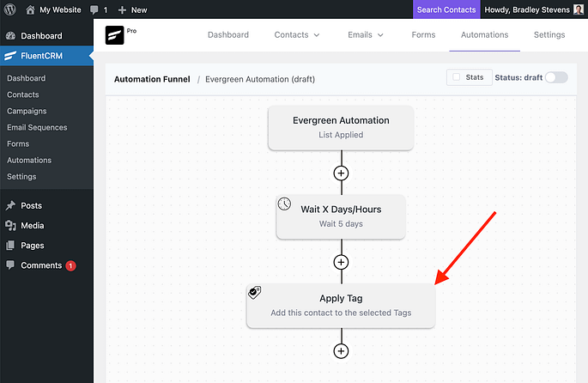Click the FluentCRM Pro logo
Viewport: 588px width, 383px height.
tap(114, 35)
